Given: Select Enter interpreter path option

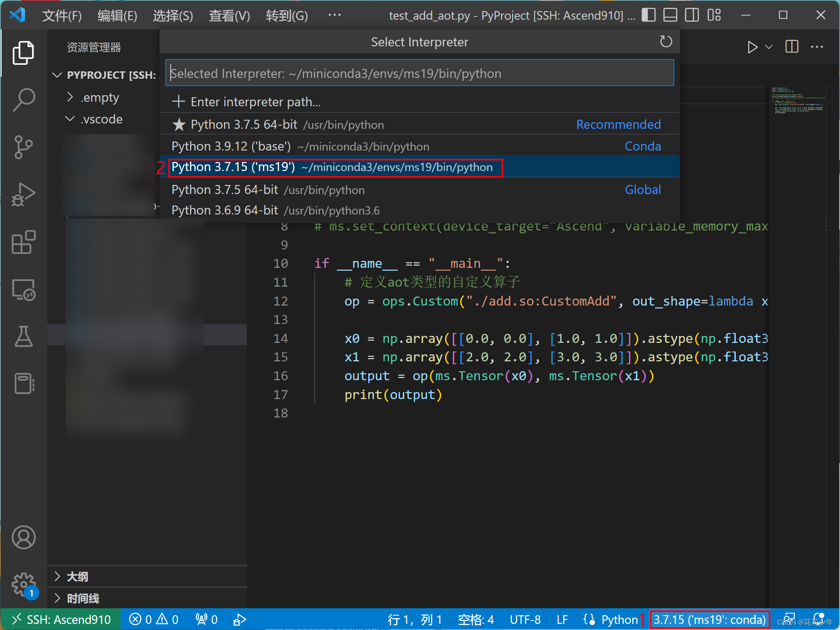Looking at the screenshot, I should (x=255, y=102).
